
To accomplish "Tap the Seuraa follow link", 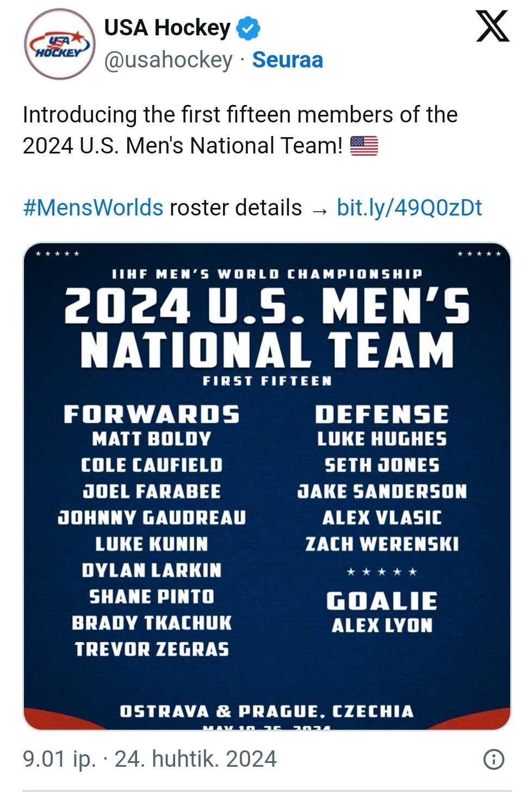I will pos(287,60).
